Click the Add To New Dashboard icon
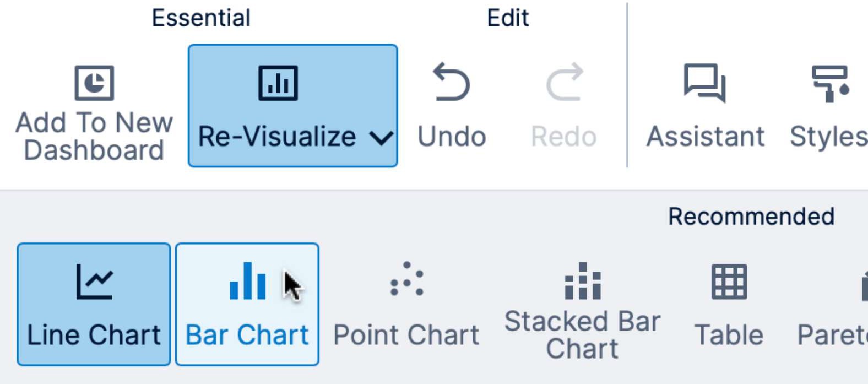Screen dimensions: 868x384 point(94,83)
